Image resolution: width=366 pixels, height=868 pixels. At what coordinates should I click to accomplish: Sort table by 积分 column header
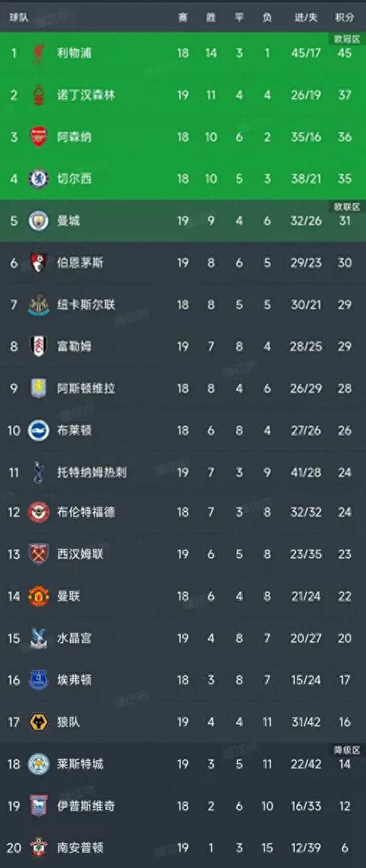pyautogui.click(x=345, y=17)
